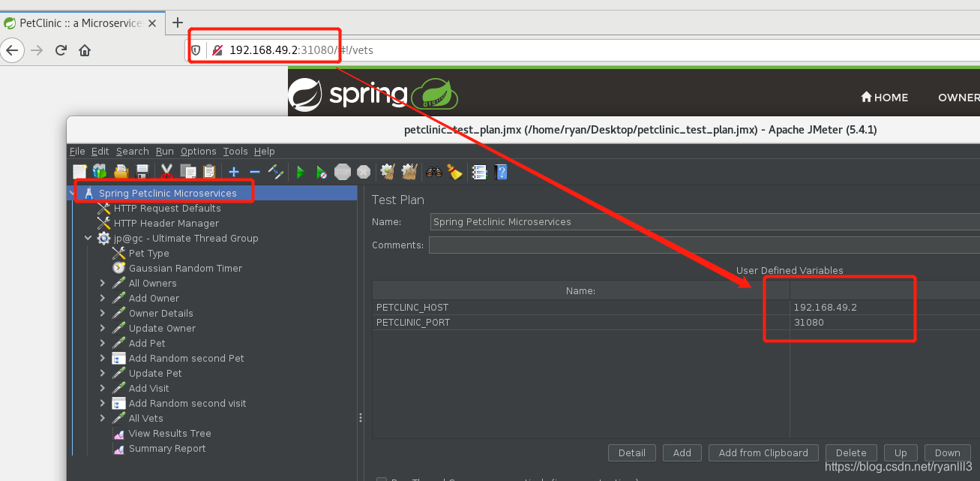
Task: Open the Options menu
Action: (199, 151)
